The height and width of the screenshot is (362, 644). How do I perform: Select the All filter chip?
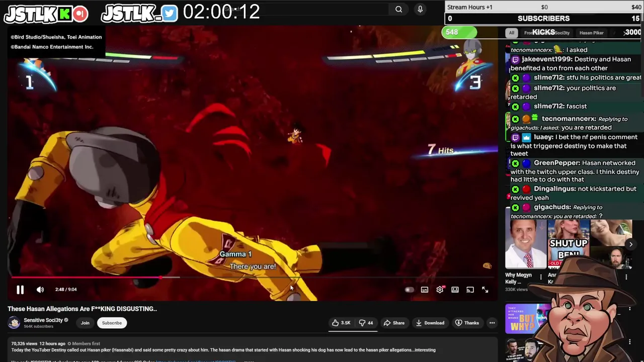512,33
